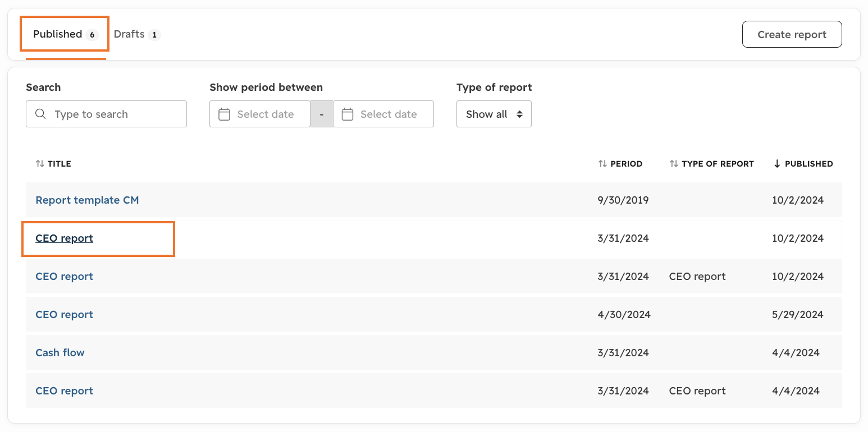This screenshot has height=432, width=868.
Task: Sort by Title using sort arrows icon
Action: click(x=40, y=164)
